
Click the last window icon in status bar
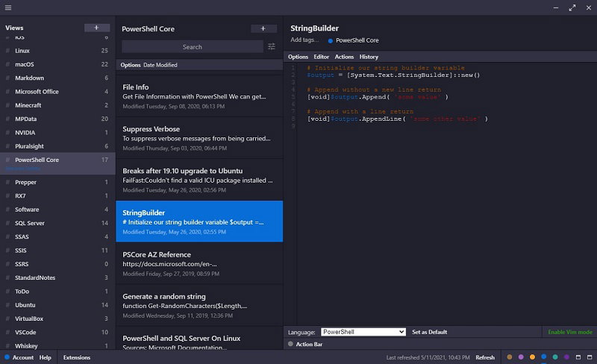click(x=590, y=357)
